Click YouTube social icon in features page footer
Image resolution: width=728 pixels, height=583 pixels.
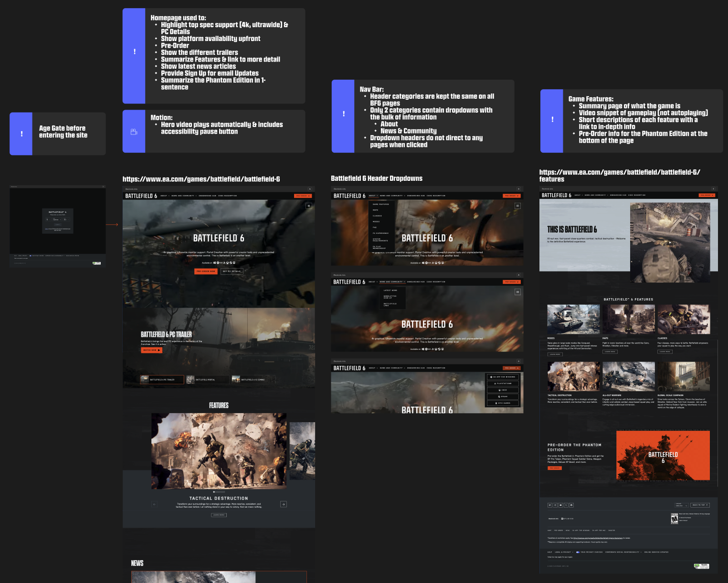[x=560, y=505]
